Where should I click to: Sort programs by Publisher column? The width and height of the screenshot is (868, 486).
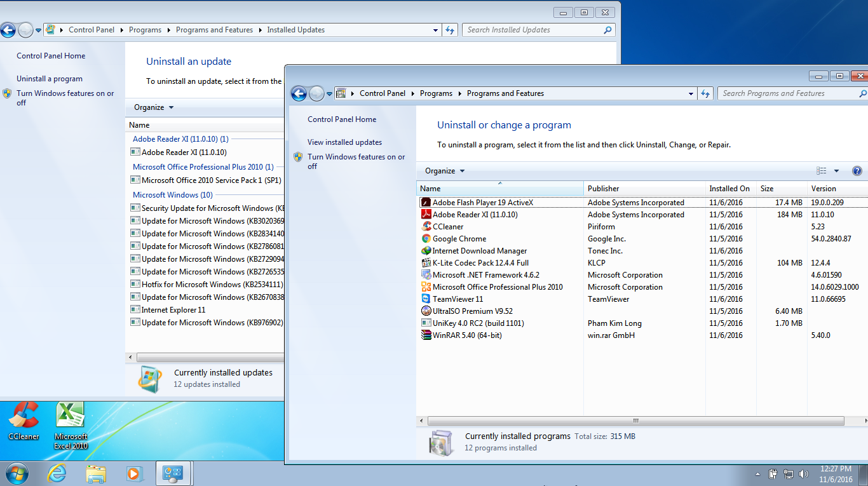[x=644, y=189]
